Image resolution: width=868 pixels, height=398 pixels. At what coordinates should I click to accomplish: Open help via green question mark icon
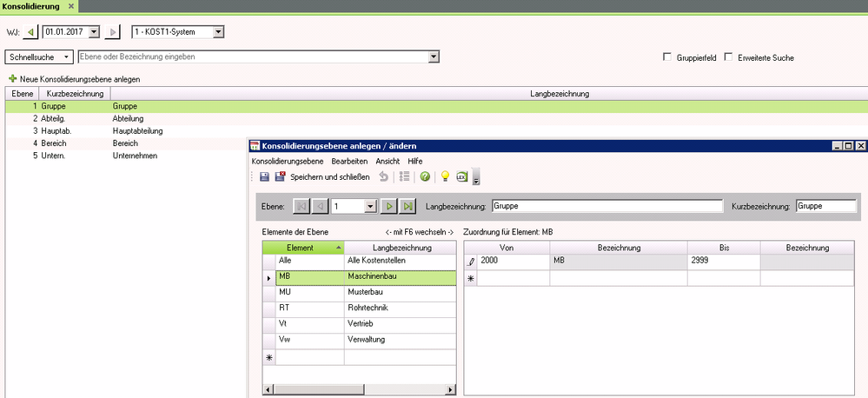(425, 176)
